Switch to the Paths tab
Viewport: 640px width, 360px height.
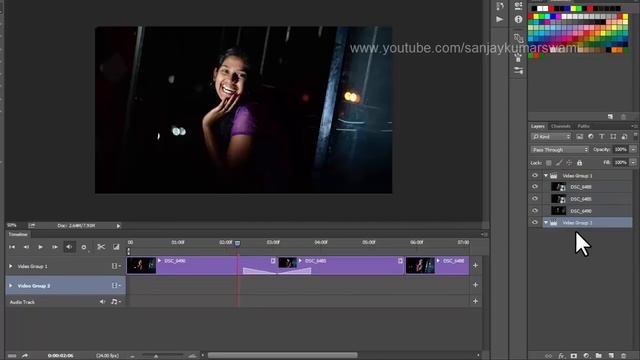583,126
